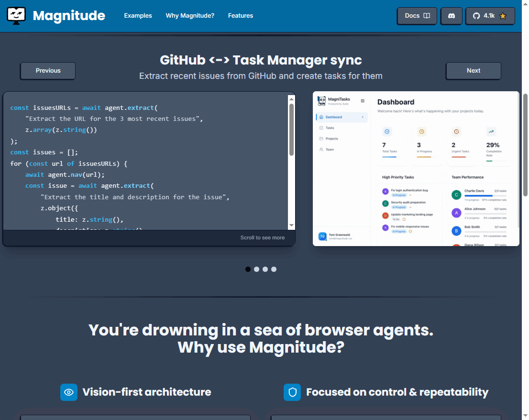Select the fourth carousel dot

click(274, 269)
